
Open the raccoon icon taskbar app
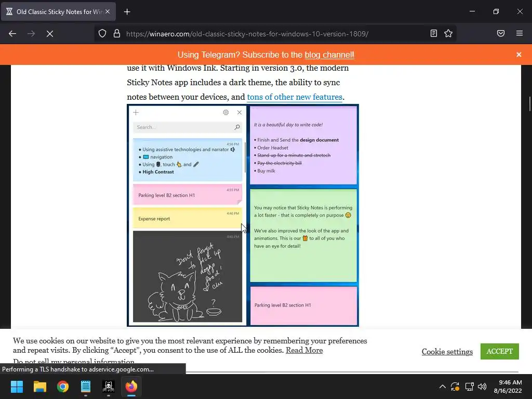[109, 387]
